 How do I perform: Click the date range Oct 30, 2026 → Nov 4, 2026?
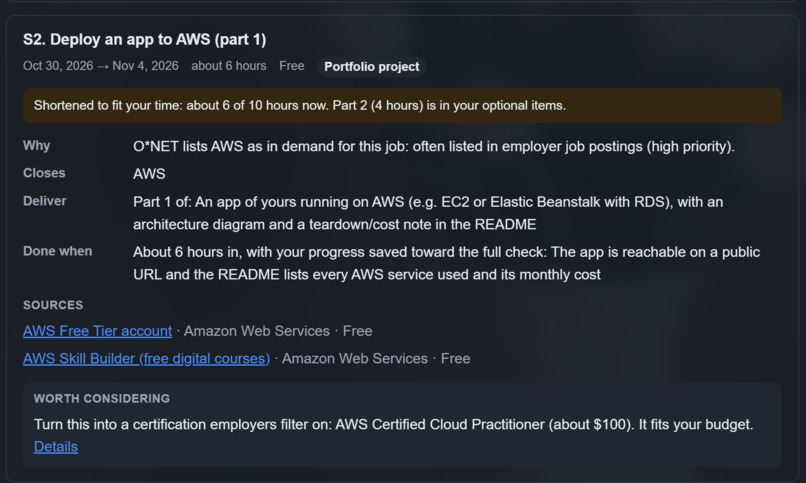click(101, 66)
